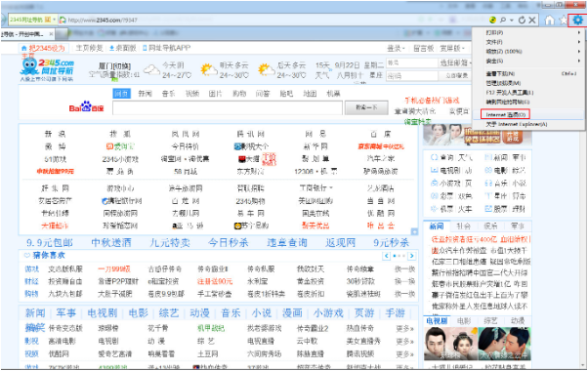Viewport: 588px width, 371px height.
Task: Open the gear Tools menu icon
Action: [x=577, y=20]
